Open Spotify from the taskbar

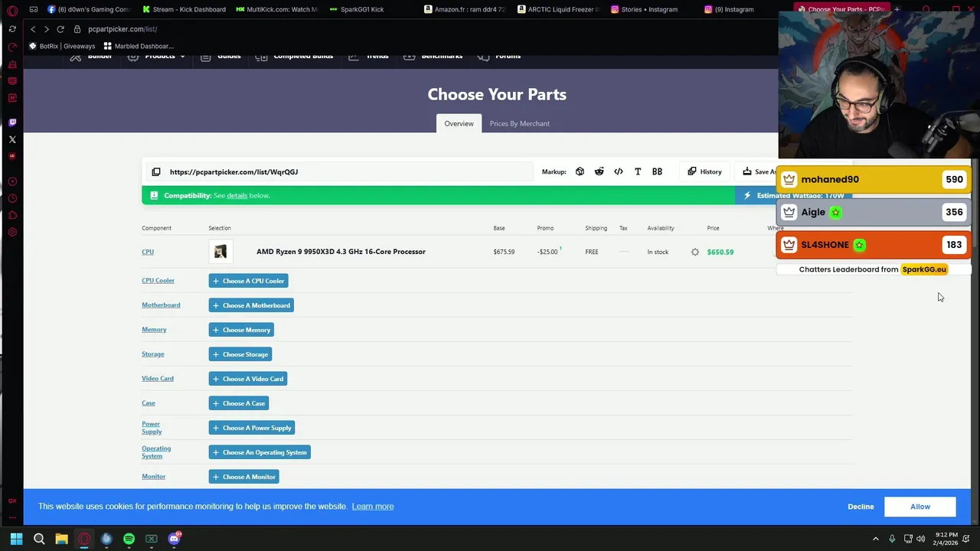pos(129,539)
